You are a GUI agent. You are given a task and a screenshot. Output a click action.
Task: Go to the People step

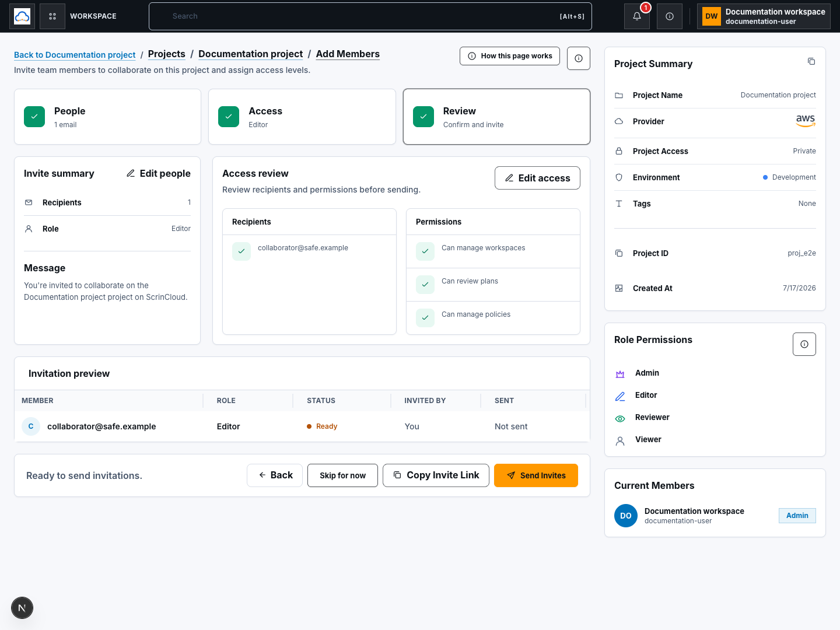pos(107,117)
